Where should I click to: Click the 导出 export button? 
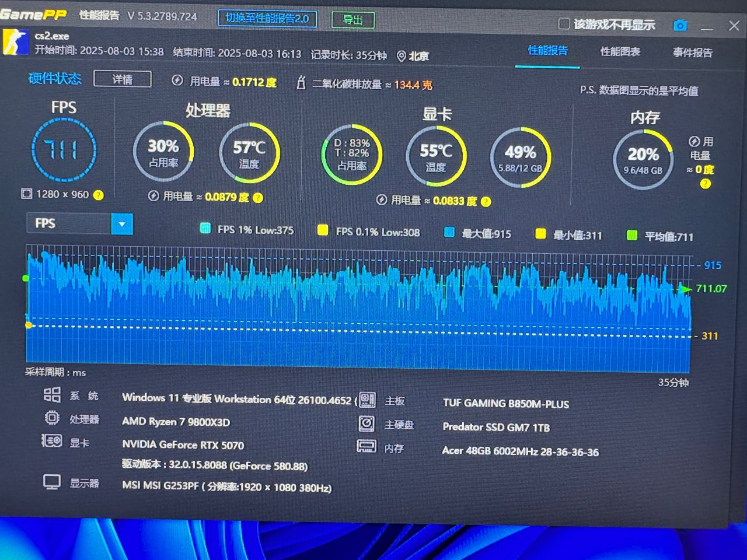coord(352,20)
